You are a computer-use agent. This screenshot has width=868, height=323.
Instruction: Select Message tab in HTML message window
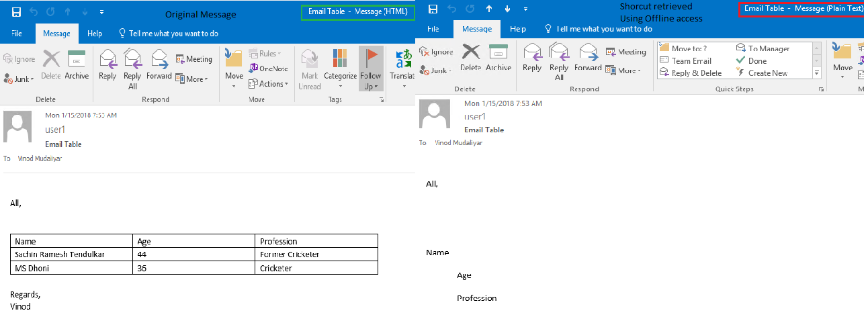point(57,34)
